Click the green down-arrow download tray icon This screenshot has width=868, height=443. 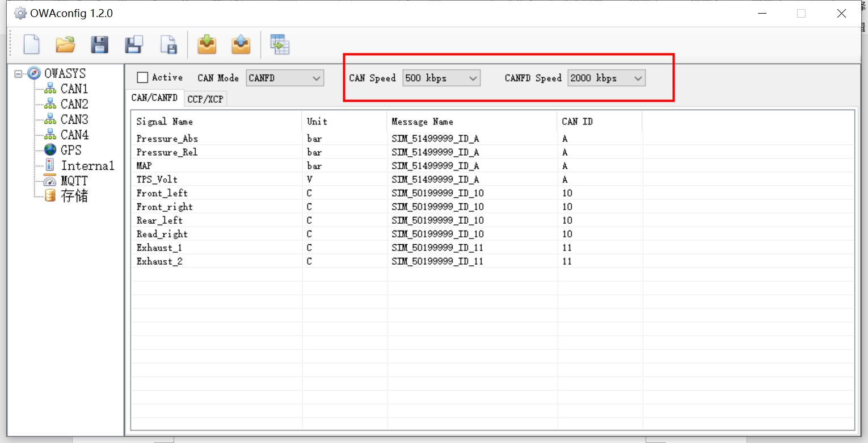point(207,44)
